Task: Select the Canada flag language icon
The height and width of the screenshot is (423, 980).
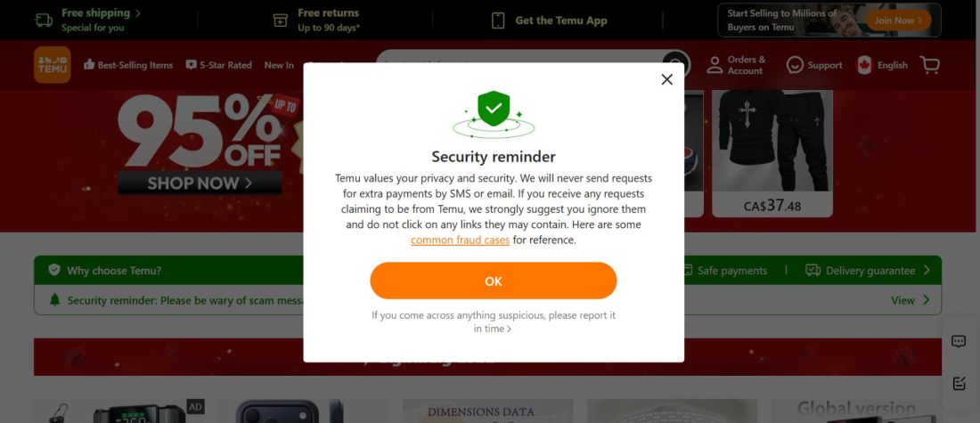Action: [864, 65]
